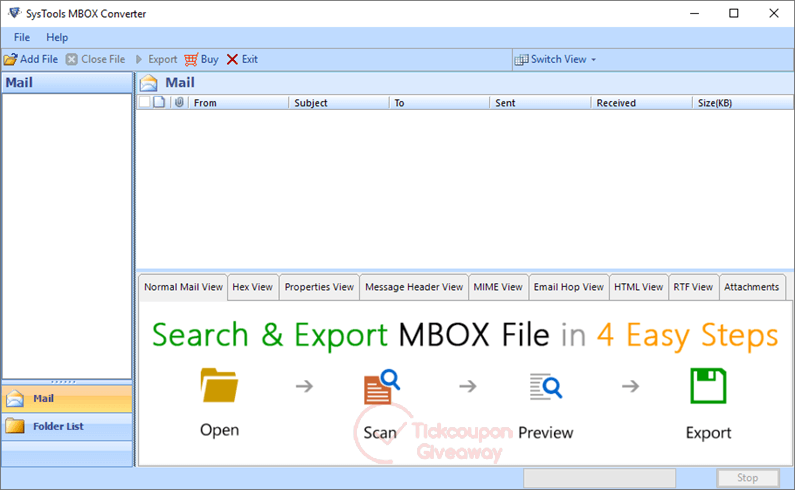
Task: Open the Email Hop View tab
Action: (x=568, y=287)
